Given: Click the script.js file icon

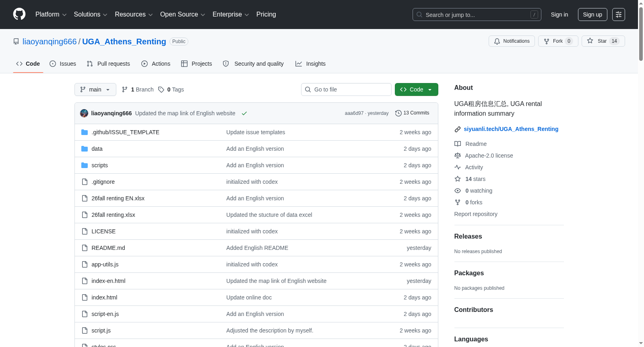Looking at the screenshot, I should (x=85, y=330).
